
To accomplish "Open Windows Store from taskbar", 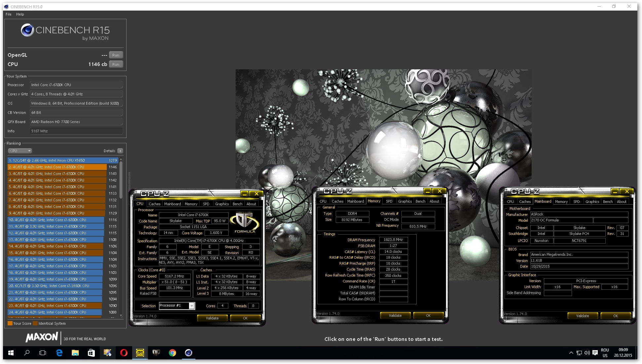I will tap(92, 353).
